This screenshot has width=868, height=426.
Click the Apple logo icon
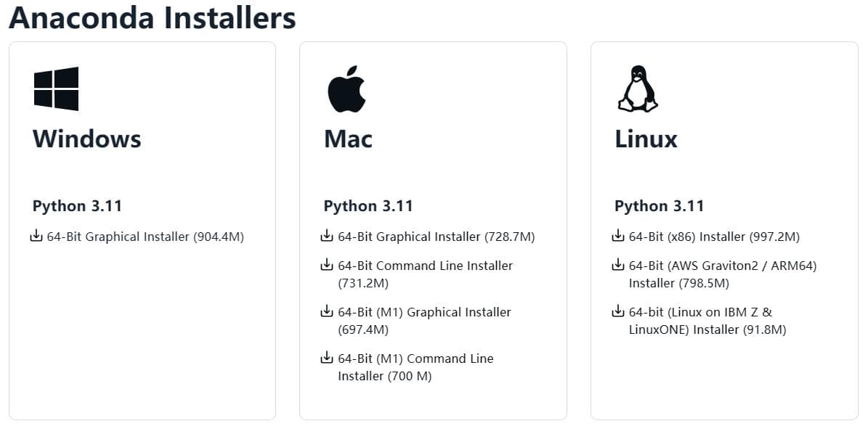(x=346, y=89)
